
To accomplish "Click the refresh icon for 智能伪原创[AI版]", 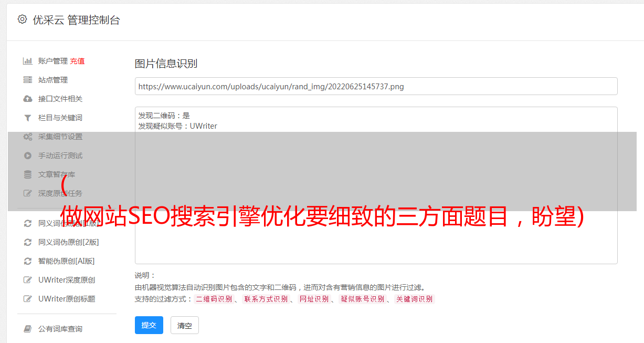I will tap(28, 261).
